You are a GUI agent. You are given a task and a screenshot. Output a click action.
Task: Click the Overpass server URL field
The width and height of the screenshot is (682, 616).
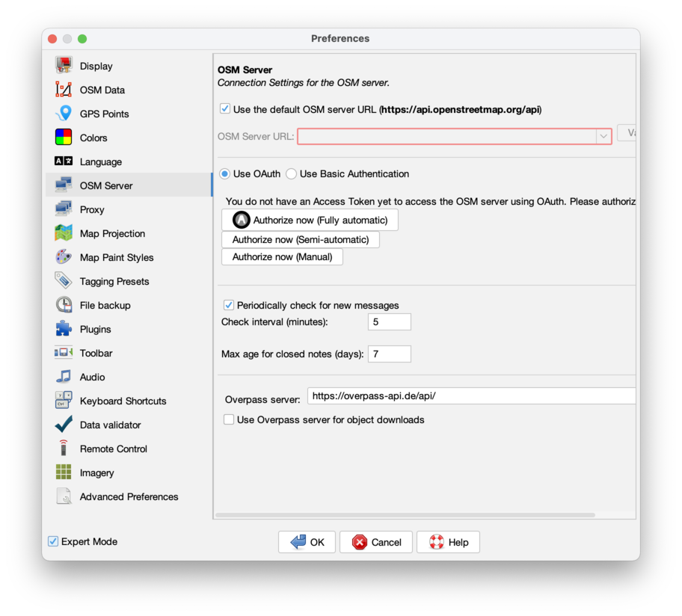[x=471, y=396]
